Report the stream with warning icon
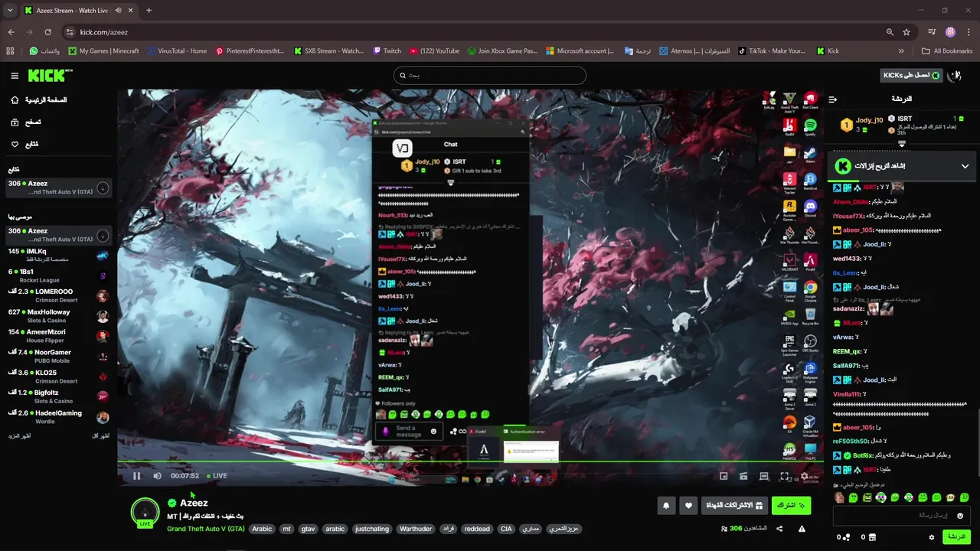 click(x=802, y=529)
